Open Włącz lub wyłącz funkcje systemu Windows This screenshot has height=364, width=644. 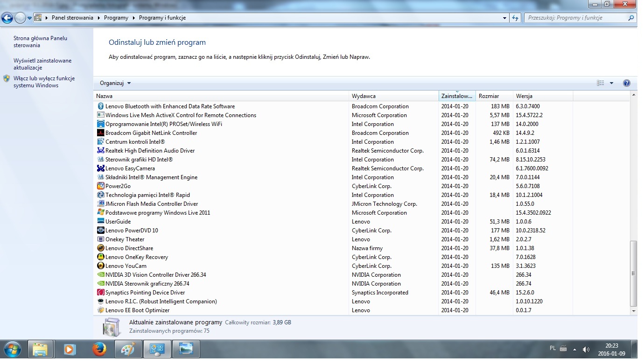click(x=44, y=82)
